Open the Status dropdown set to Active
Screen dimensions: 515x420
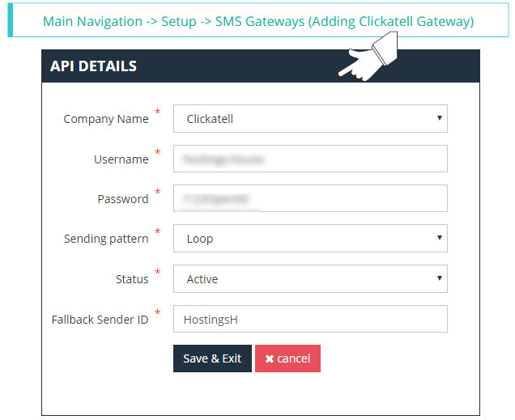tap(310, 279)
